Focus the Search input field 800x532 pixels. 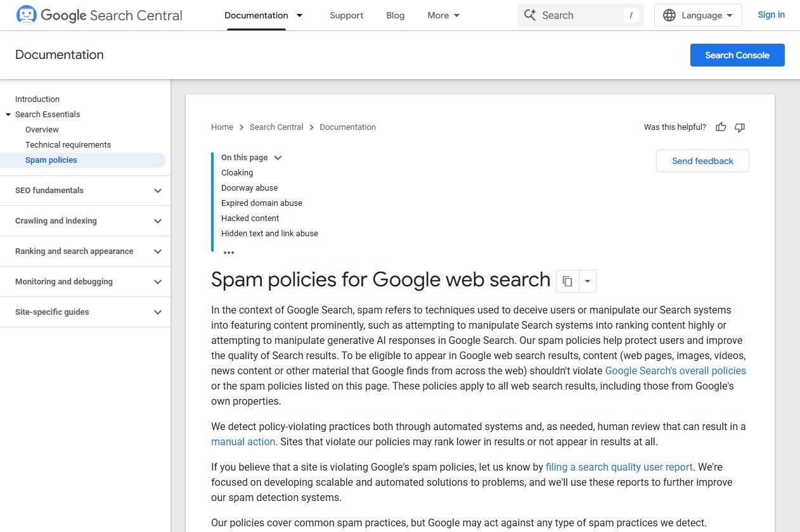[x=580, y=15]
